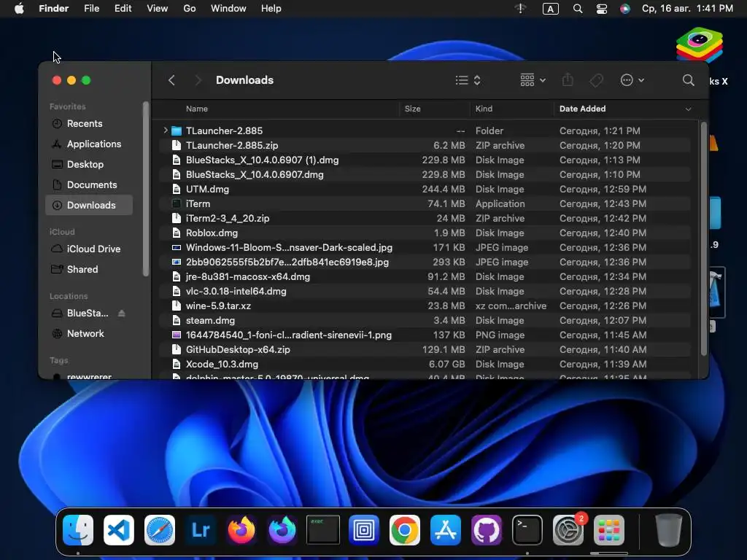Open the Trash in the Dock
The width and height of the screenshot is (747, 560).
tap(668, 530)
